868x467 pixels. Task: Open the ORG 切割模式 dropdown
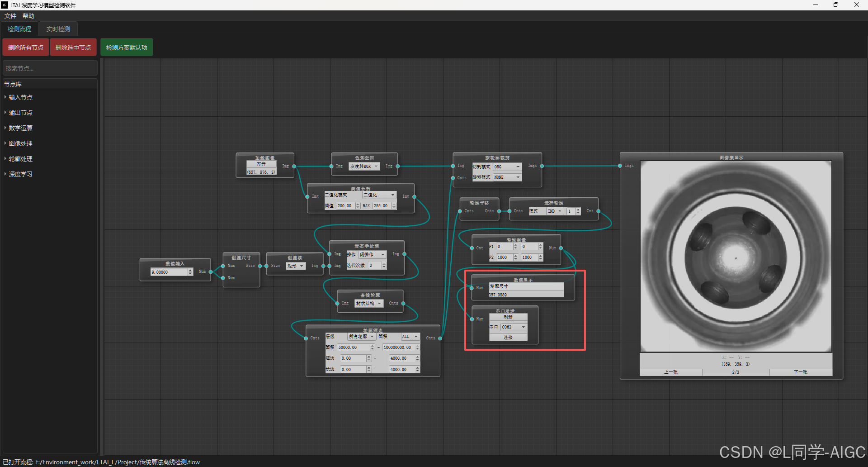tap(507, 167)
